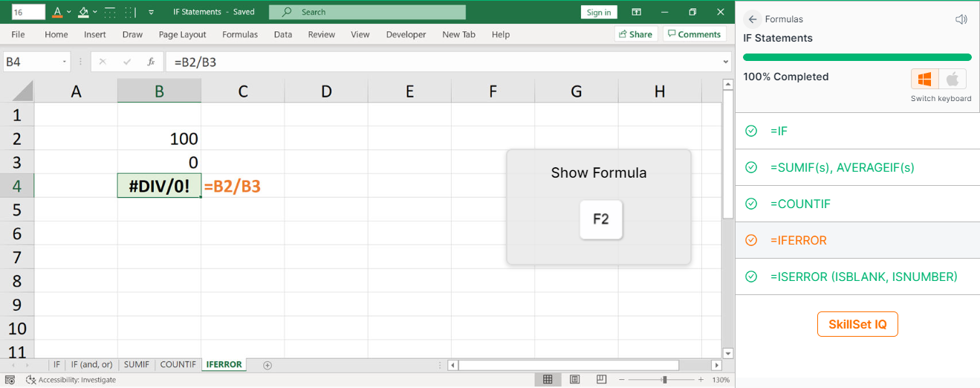Open the Formulas ribbon tab
Image resolution: width=980 pixels, height=388 pixels.
click(x=240, y=34)
